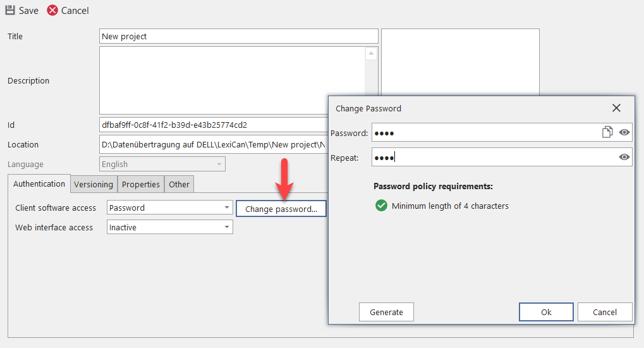
Task: Close the Change Password dialog with X
Action: pyautogui.click(x=616, y=108)
